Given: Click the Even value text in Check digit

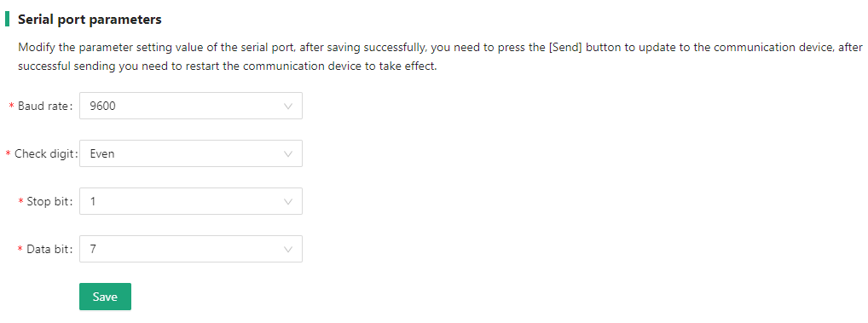Looking at the screenshot, I should [x=101, y=153].
